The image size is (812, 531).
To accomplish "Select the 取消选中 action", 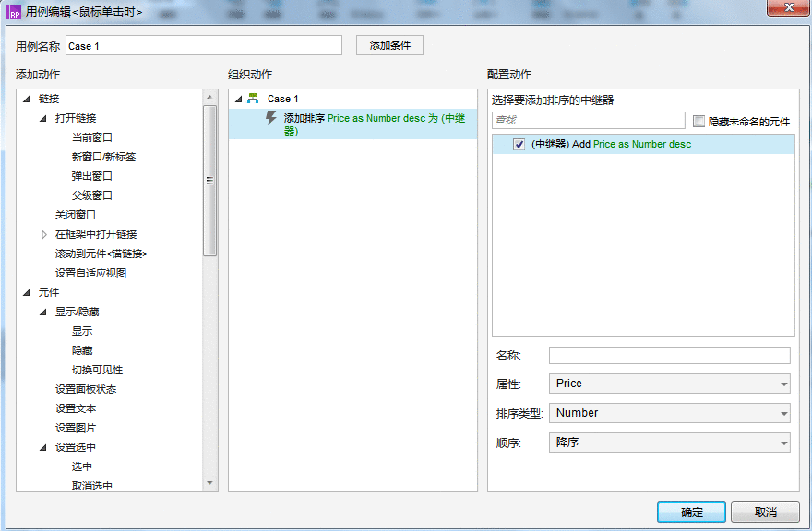I will click(91, 486).
